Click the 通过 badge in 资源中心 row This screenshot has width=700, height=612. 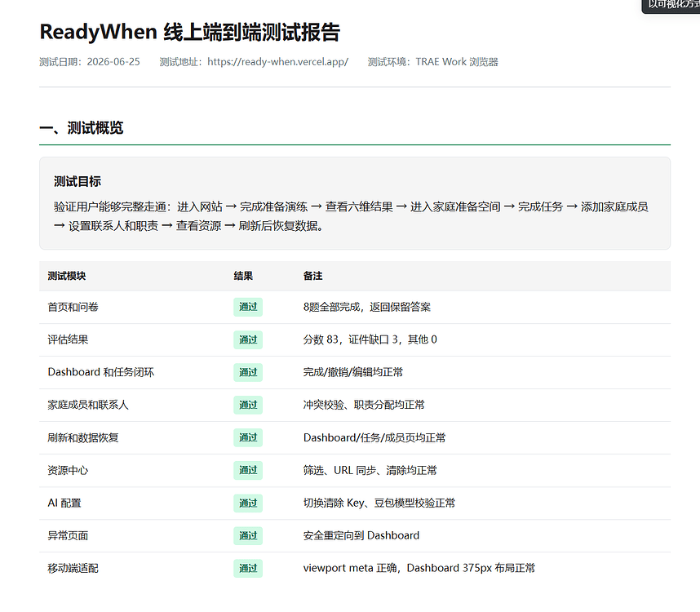[x=248, y=471]
